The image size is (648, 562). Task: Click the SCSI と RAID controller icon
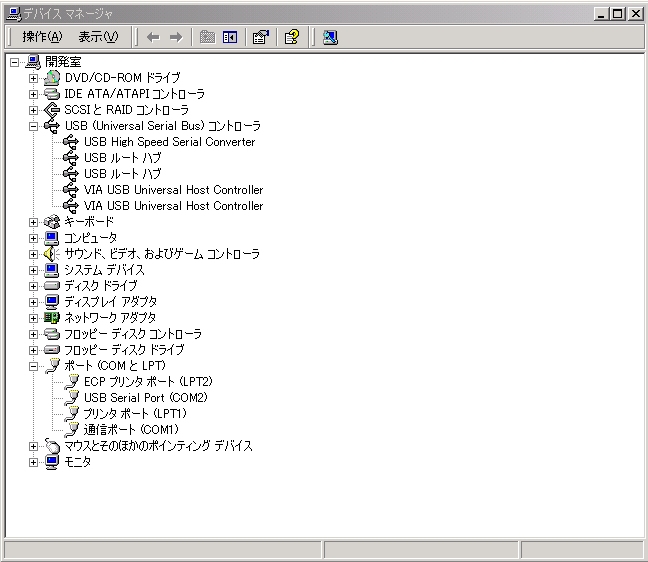pos(52,110)
